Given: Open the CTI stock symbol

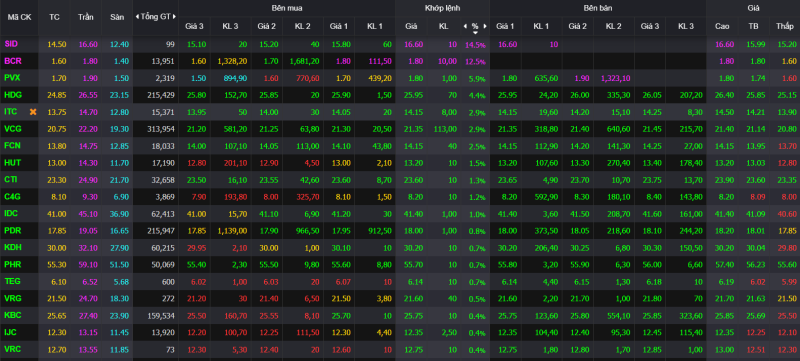Looking at the screenshot, I should [x=11, y=179].
